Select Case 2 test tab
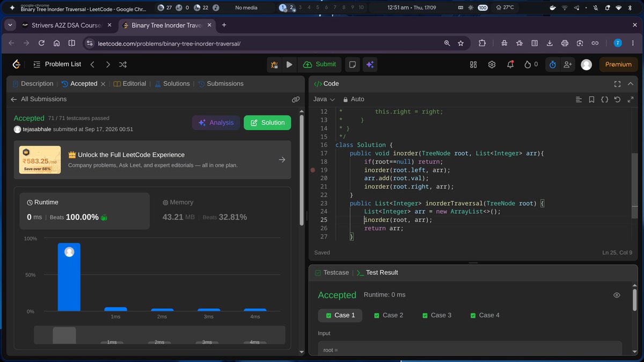This screenshot has height=362, width=644. click(x=389, y=315)
